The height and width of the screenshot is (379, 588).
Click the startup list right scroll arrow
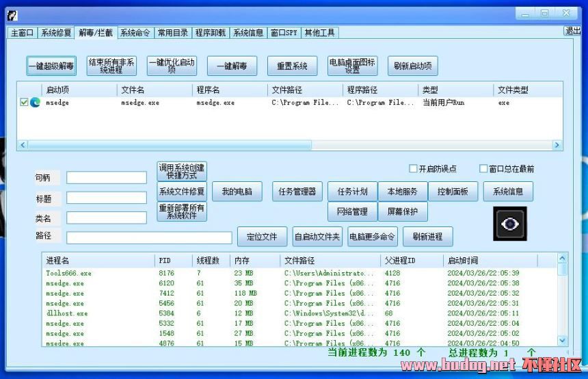[557, 145]
